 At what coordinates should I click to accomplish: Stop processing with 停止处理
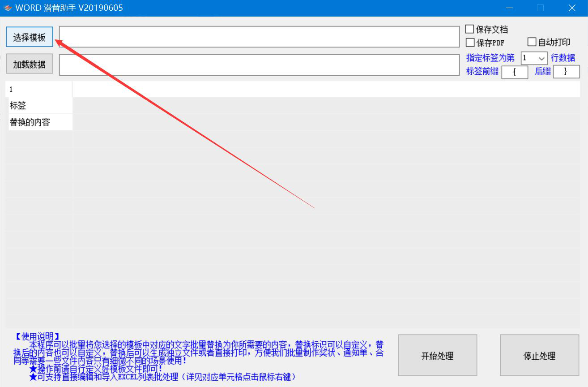(x=540, y=356)
